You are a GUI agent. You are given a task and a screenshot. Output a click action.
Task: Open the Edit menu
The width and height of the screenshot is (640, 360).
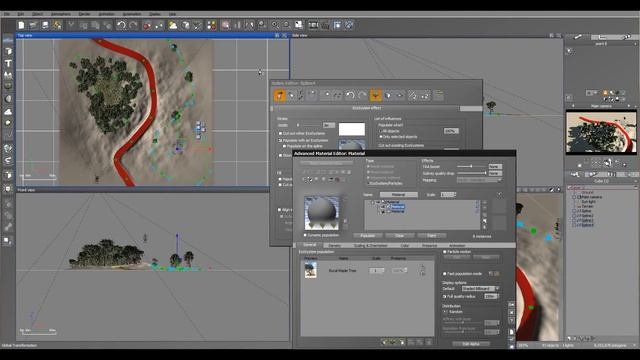[21, 14]
